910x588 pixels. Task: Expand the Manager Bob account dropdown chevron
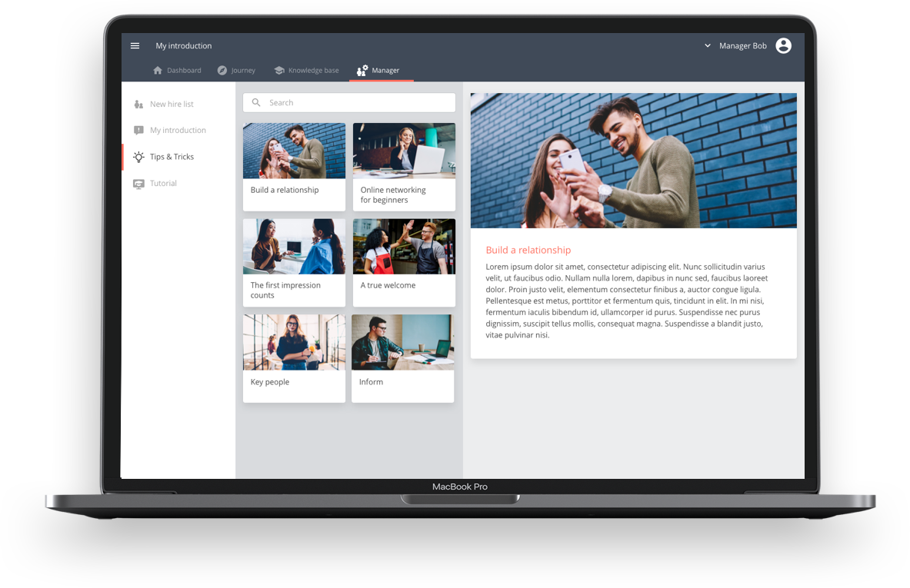(x=708, y=46)
